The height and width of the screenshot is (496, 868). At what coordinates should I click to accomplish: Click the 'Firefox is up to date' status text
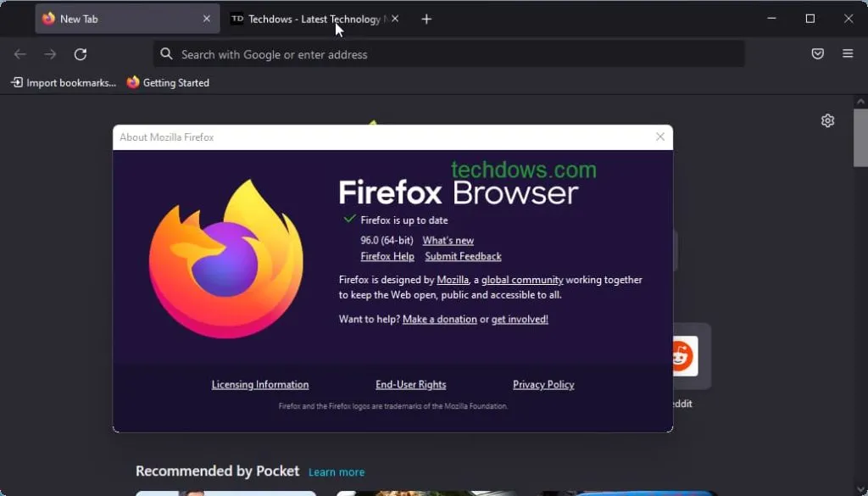(x=404, y=220)
